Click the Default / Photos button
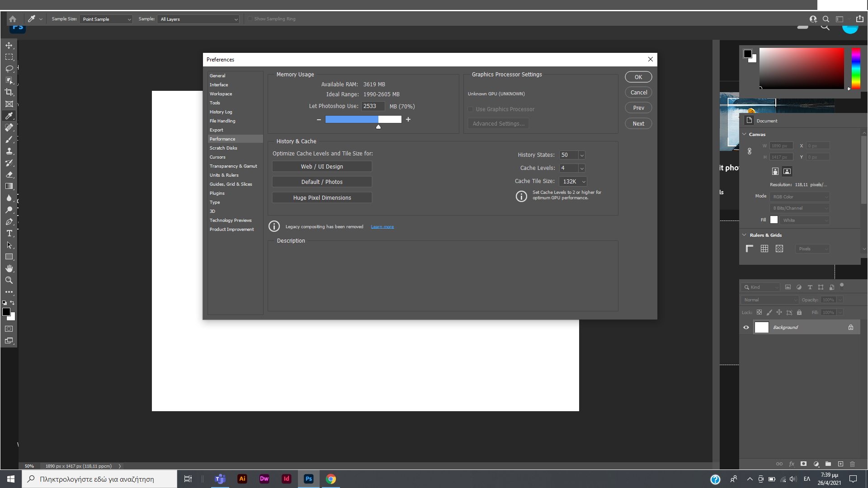 pyautogui.click(x=321, y=182)
